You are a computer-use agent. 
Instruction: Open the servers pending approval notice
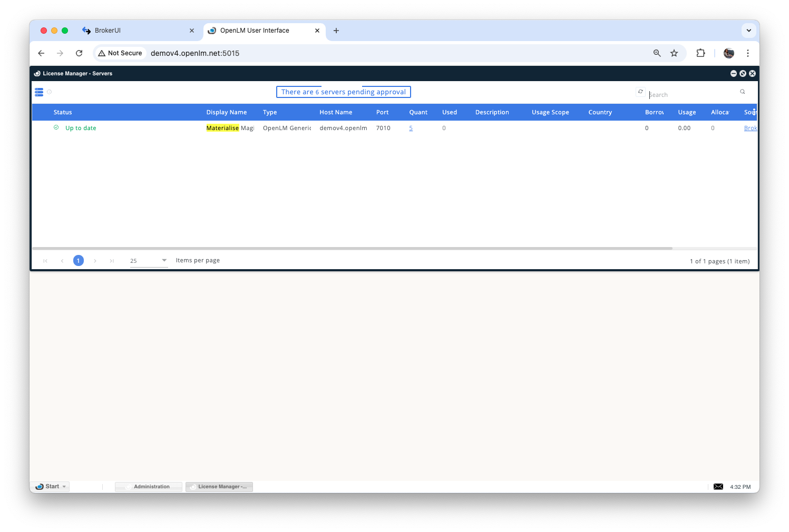point(343,92)
